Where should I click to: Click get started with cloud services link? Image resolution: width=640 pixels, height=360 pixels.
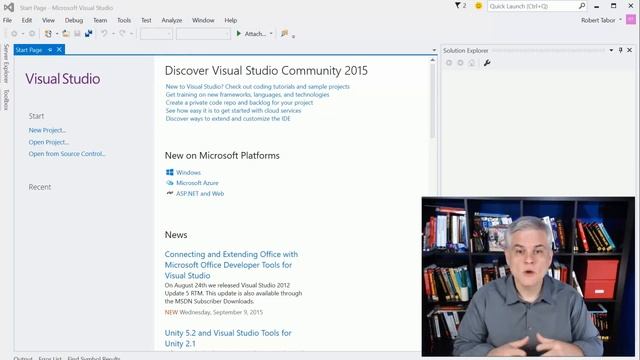pos(233,111)
